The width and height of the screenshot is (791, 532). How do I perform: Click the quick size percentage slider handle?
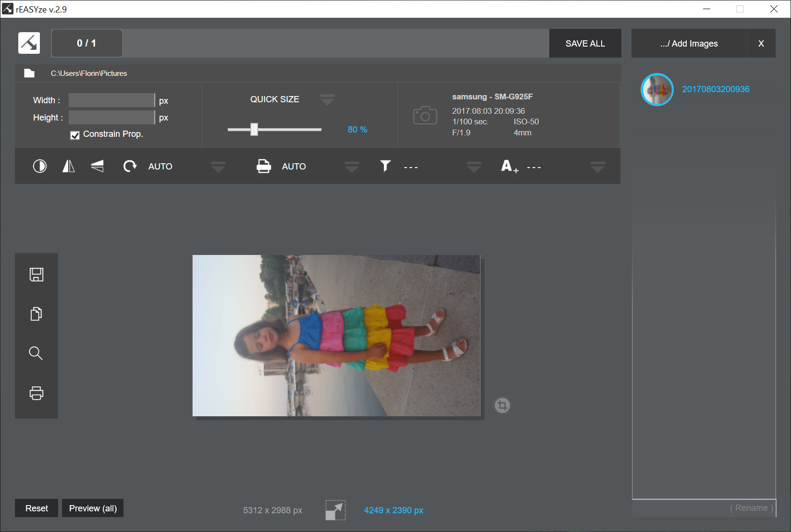point(254,129)
